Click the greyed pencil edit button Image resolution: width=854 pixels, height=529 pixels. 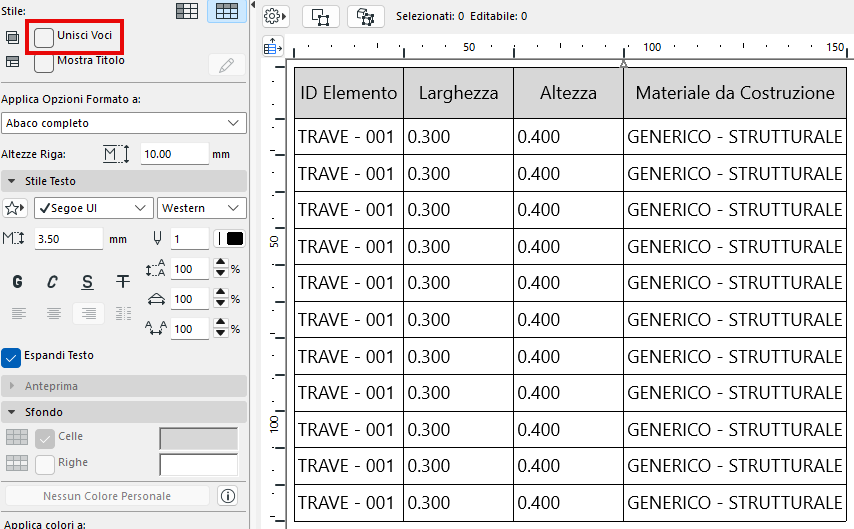(x=227, y=65)
